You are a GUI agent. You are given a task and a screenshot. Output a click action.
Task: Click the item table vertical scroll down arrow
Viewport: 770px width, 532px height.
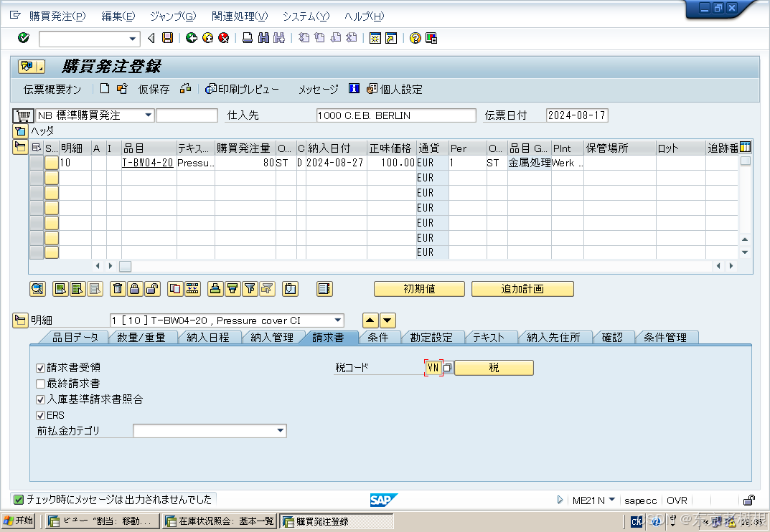745,252
